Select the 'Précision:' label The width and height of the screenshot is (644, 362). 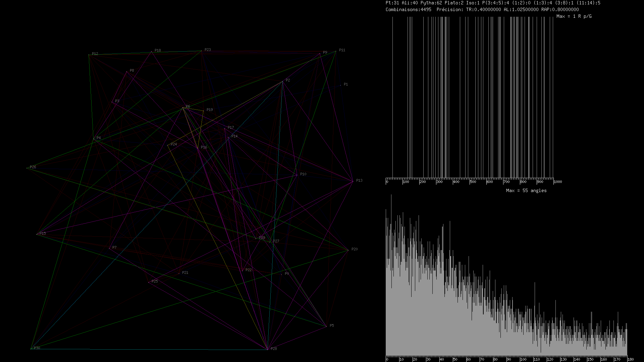(450, 9)
